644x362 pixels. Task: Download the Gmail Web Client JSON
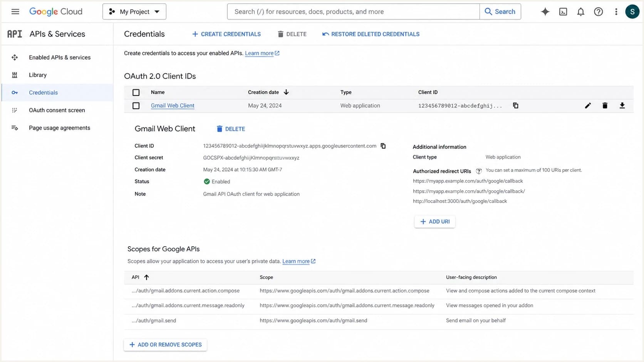pos(622,105)
